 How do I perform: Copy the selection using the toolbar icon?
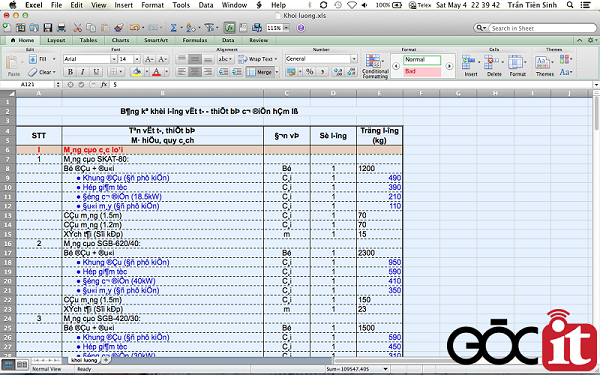point(91,28)
